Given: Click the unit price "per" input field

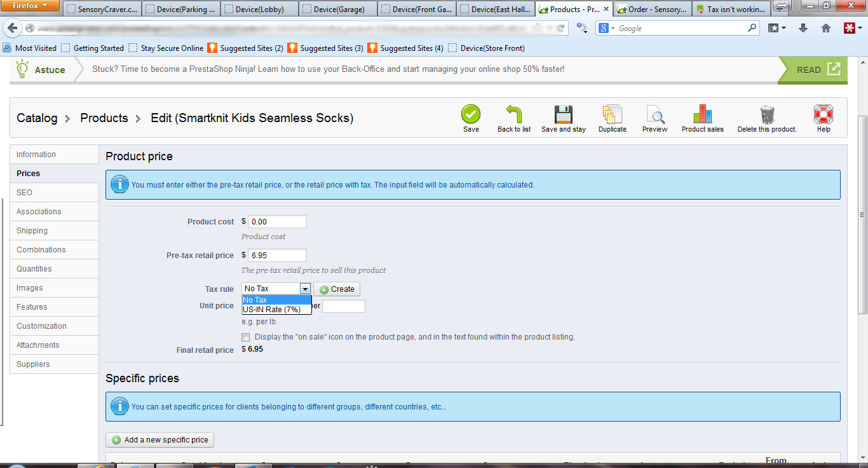Looking at the screenshot, I should click(x=344, y=306).
